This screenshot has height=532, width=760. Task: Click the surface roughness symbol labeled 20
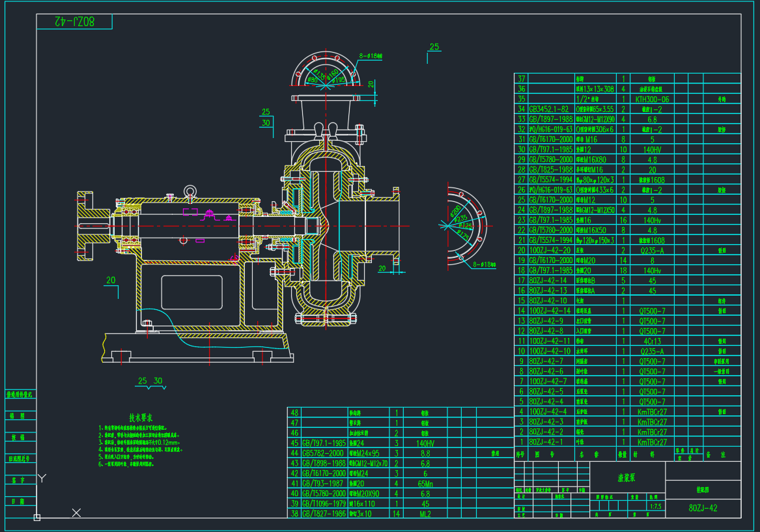[x=111, y=281]
